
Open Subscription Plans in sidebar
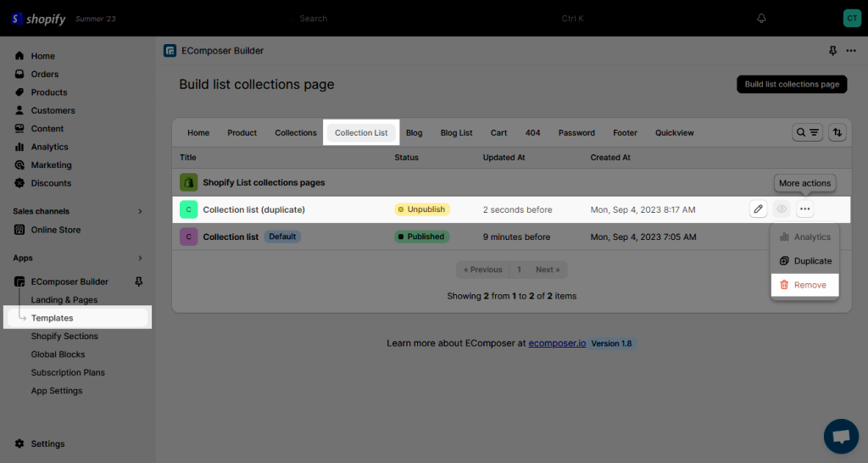(x=68, y=373)
